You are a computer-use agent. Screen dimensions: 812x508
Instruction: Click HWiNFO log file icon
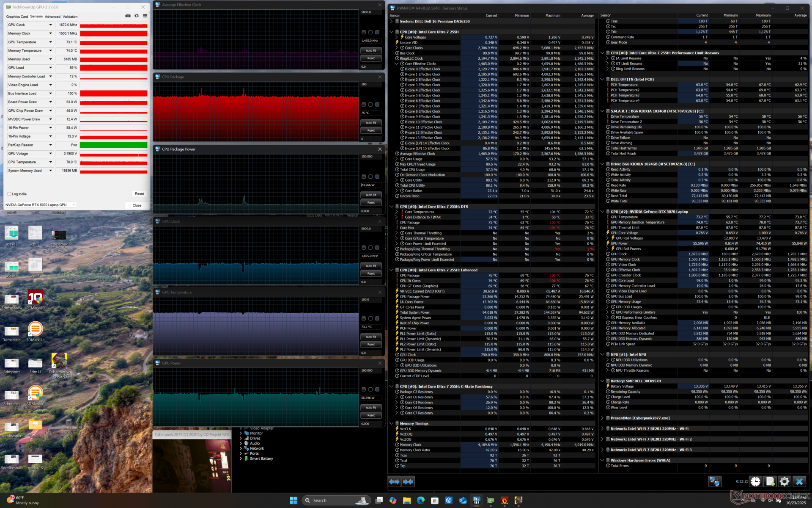(x=770, y=482)
